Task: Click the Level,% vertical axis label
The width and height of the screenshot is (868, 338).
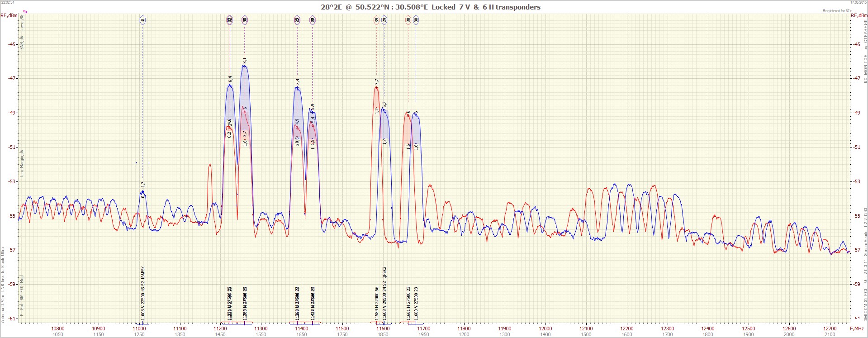Action: [21, 23]
